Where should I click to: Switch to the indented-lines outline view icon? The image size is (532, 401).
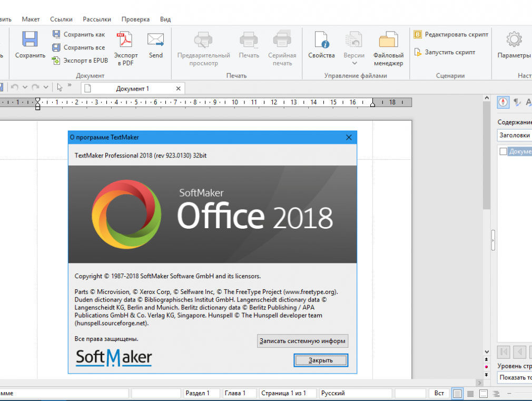tap(496, 394)
